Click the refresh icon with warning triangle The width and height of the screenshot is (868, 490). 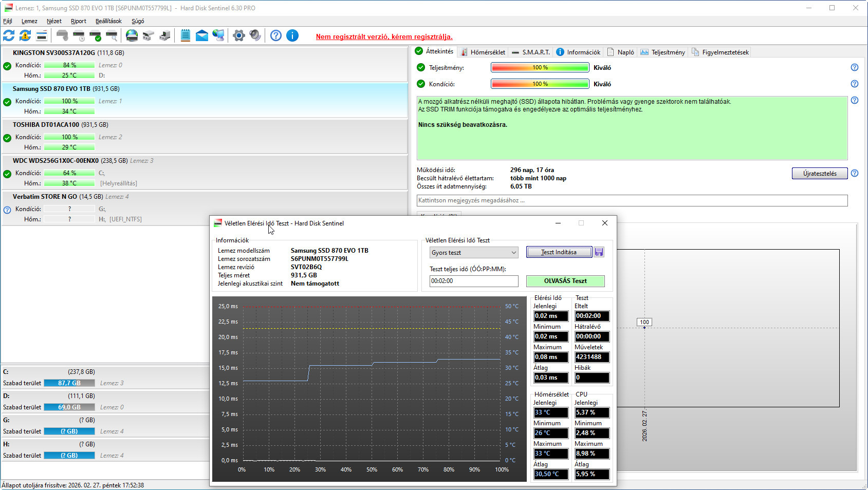click(25, 35)
